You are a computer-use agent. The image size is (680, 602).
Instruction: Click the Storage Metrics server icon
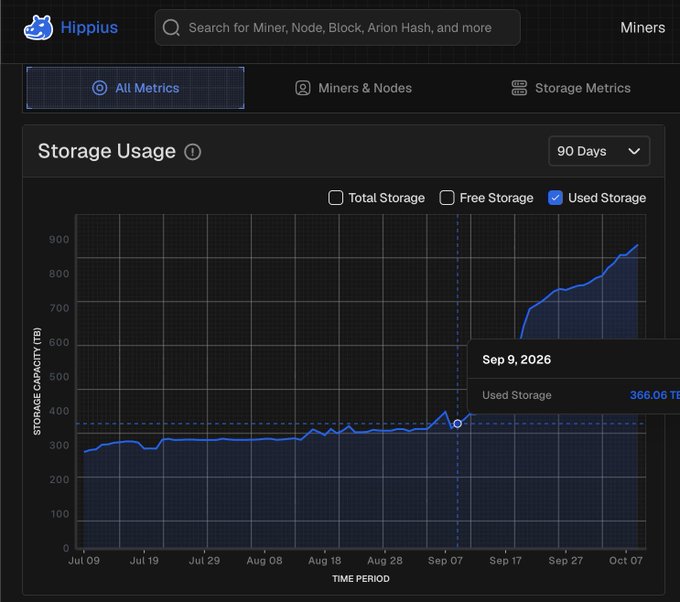[x=519, y=88]
